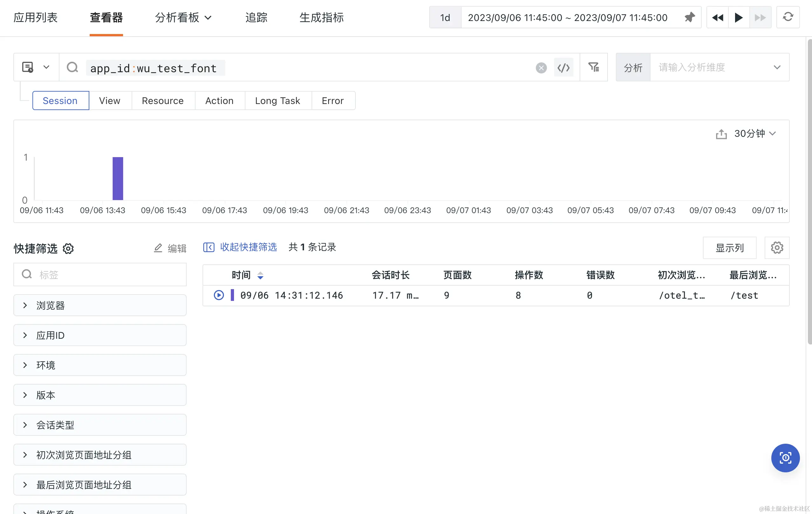Image resolution: width=812 pixels, height=514 pixels.
Task: Expand the 应用ID filter
Action: pos(100,335)
